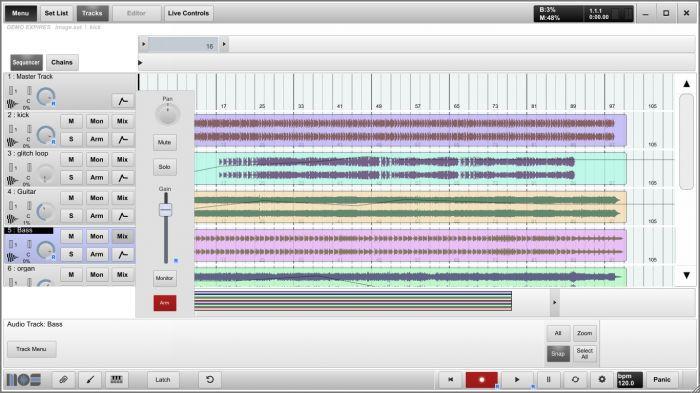Viewport: 700px width, 393px height.
Task: Arm the kick track for recording
Action: [x=97, y=139]
